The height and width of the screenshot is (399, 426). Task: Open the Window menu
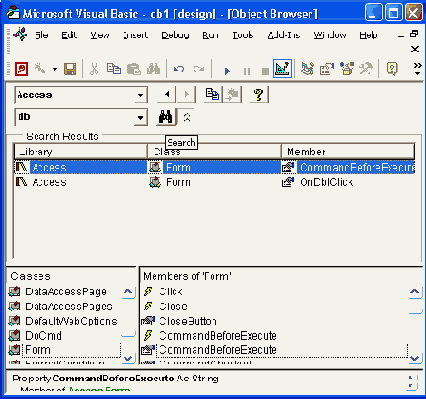(330, 35)
